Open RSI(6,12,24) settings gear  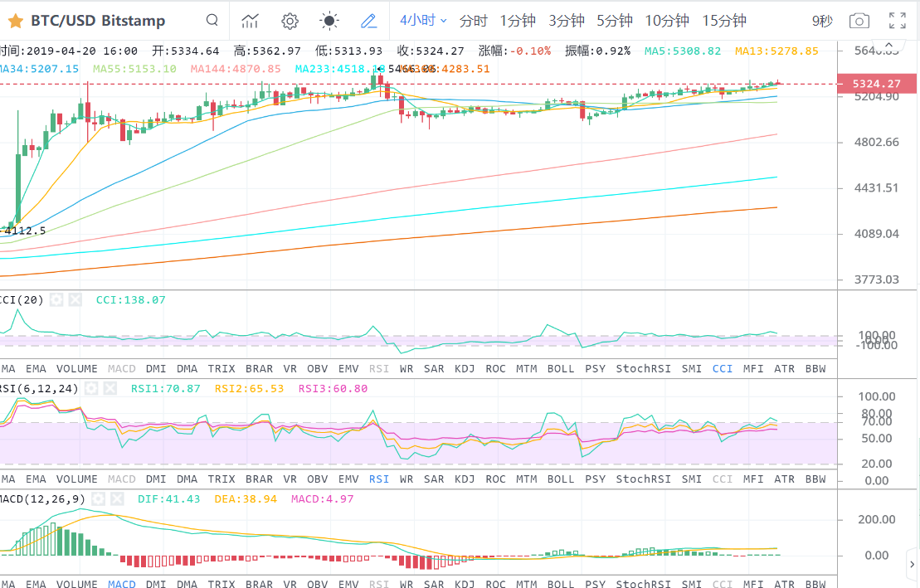(92, 388)
